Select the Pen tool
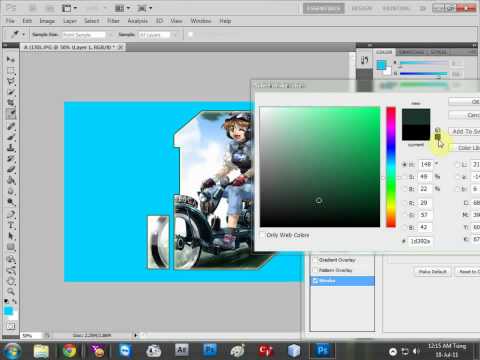 tap(11, 214)
